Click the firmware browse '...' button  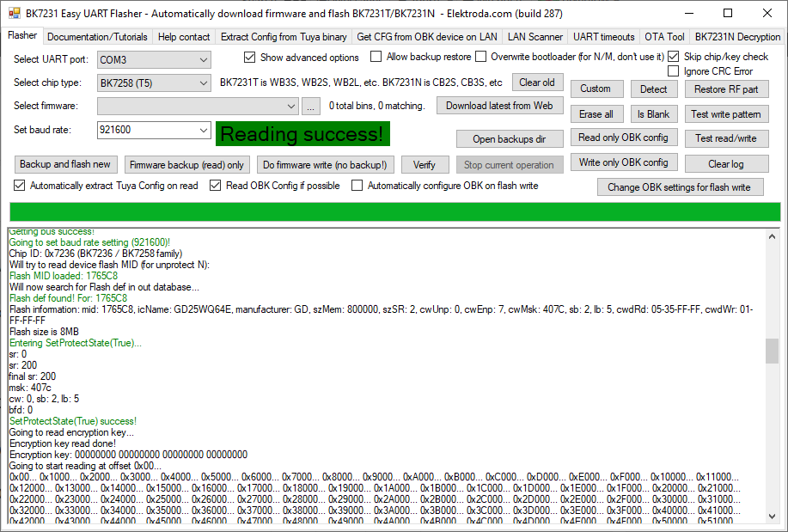coord(311,106)
